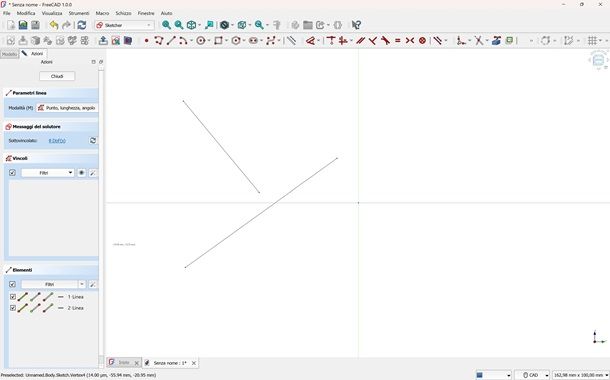Apply the Block constraint
610x380 pixels.
[422, 40]
